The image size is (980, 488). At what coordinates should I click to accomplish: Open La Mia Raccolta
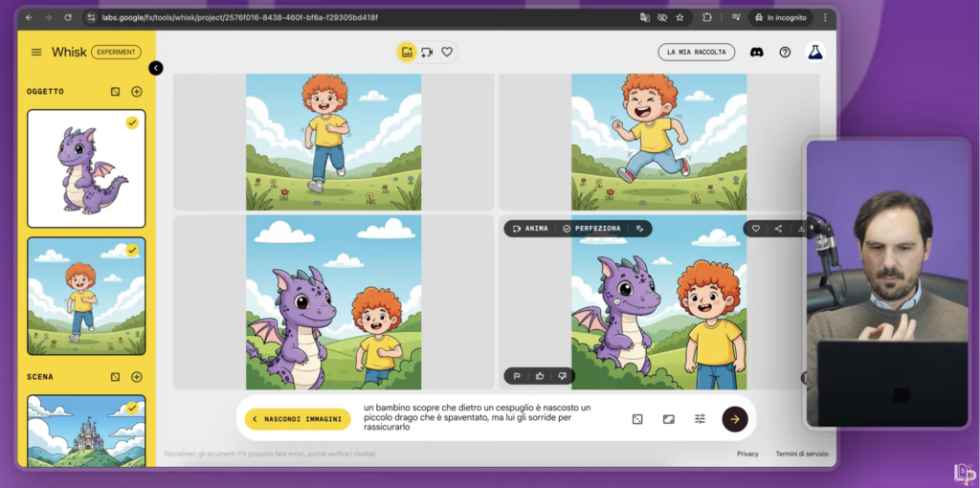pos(697,53)
